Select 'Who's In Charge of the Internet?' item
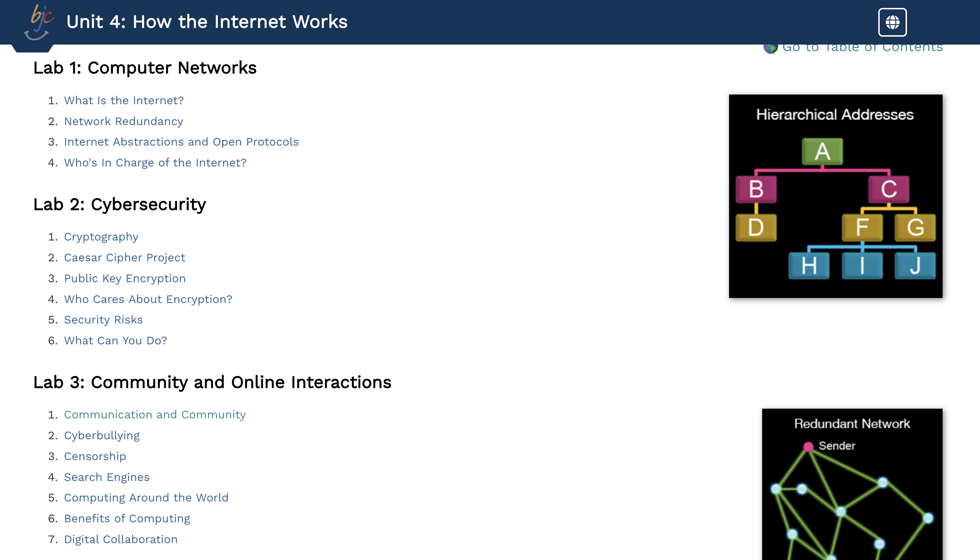Viewport: 980px width, 560px height. [x=155, y=162]
